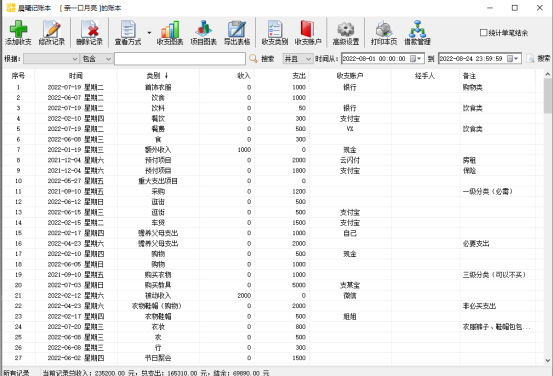Select row 7 category 额外收入
Screen dimensions: 553x376
click(x=158, y=150)
